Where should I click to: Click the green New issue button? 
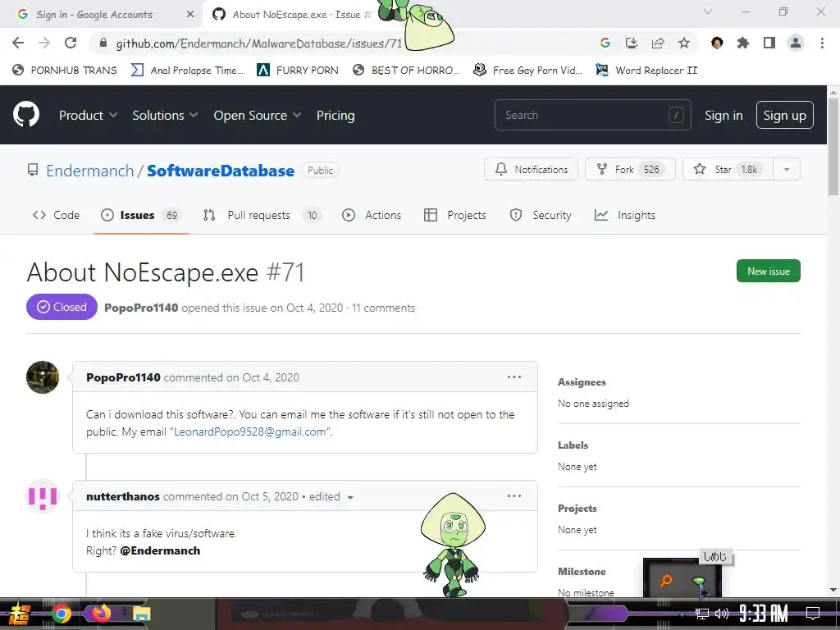tap(768, 271)
